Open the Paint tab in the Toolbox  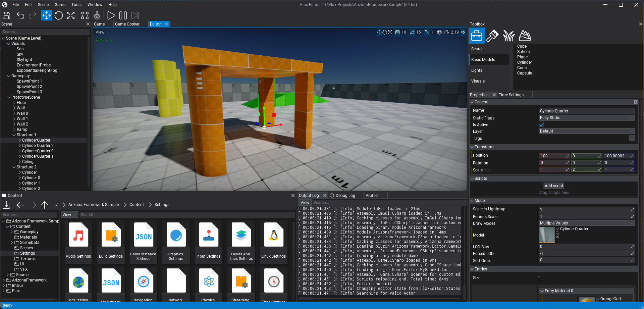[492, 35]
